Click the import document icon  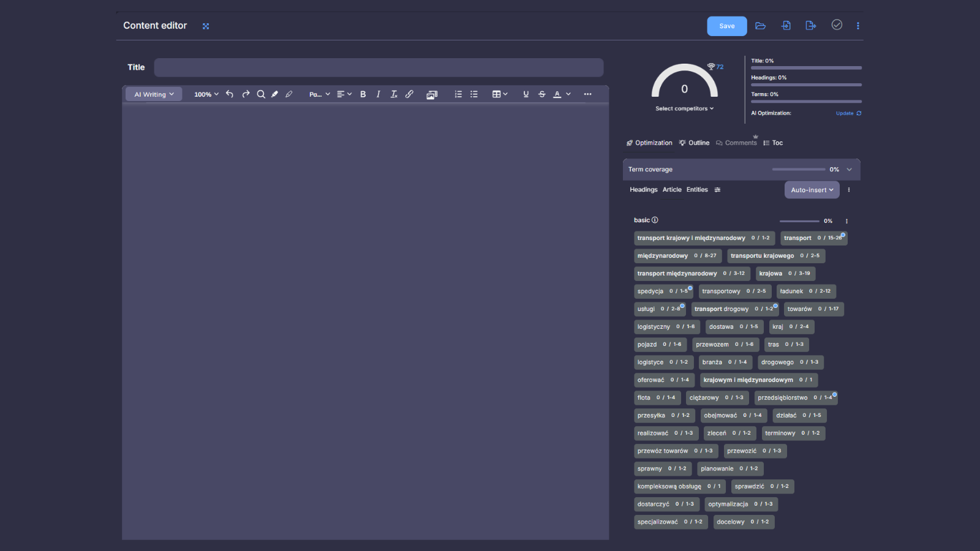(786, 26)
